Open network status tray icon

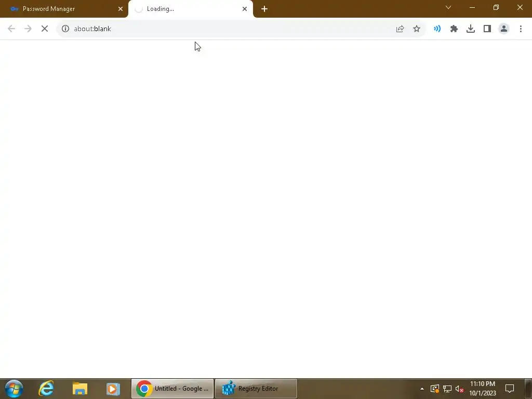447,389
